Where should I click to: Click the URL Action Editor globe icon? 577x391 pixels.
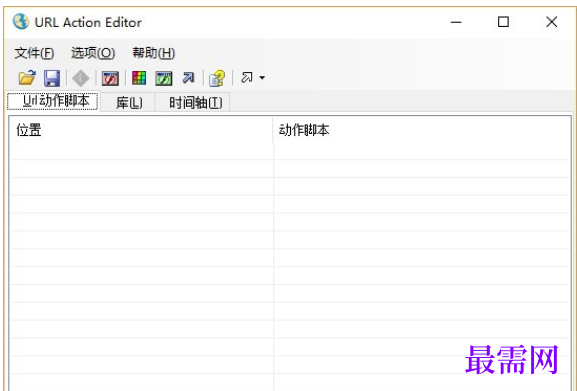pos(21,22)
